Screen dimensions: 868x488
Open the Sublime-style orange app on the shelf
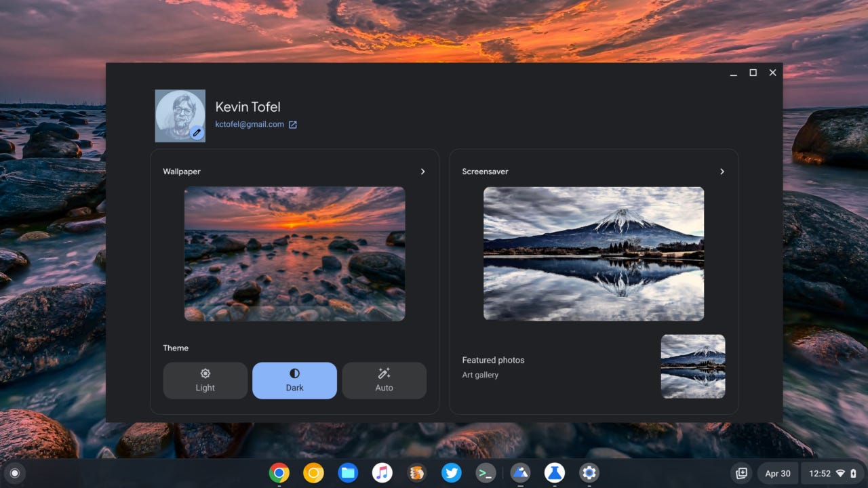tap(416, 473)
